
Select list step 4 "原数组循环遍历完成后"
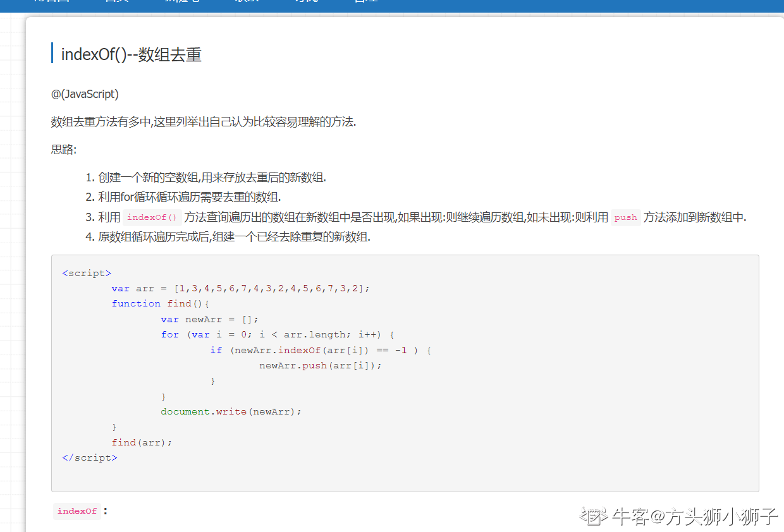[235, 238]
